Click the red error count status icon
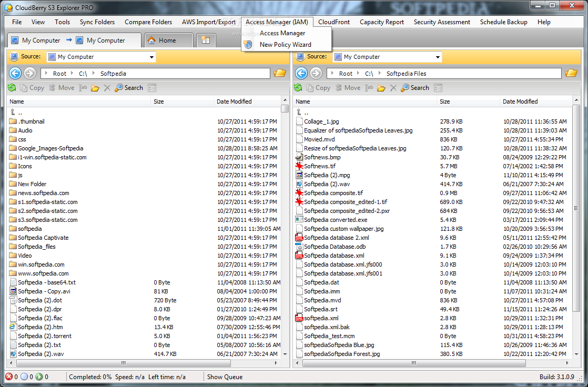The image size is (588, 387). click(x=9, y=376)
